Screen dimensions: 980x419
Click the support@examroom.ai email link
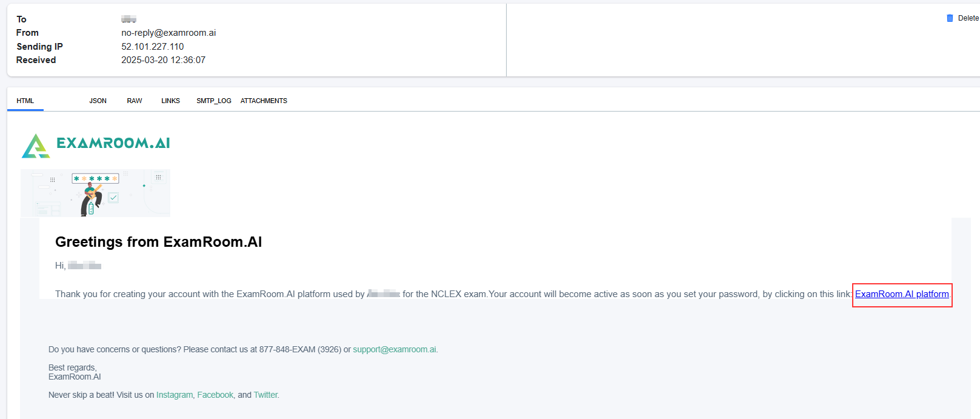click(x=395, y=349)
